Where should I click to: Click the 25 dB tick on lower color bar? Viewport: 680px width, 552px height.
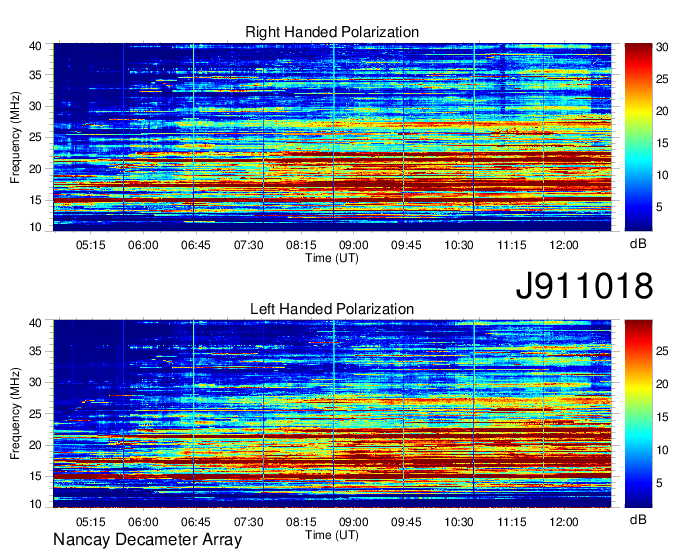coord(662,351)
